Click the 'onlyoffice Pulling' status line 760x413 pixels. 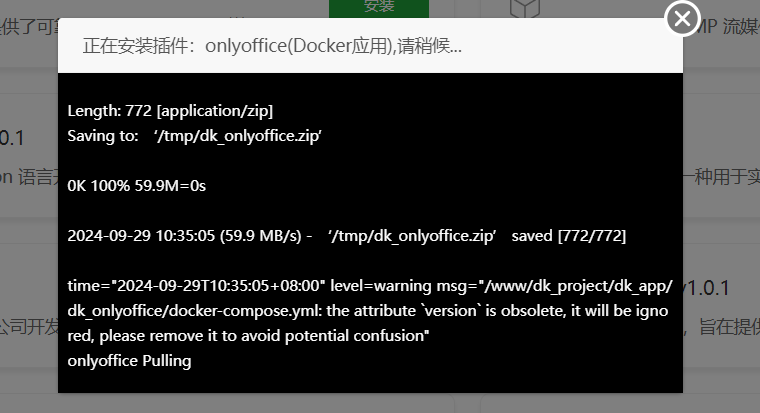click(x=129, y=361)
